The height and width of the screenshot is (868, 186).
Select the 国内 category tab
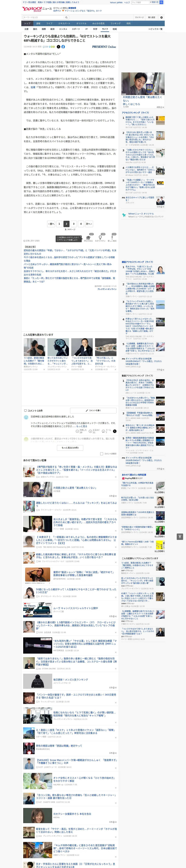[x=35, y=29]
